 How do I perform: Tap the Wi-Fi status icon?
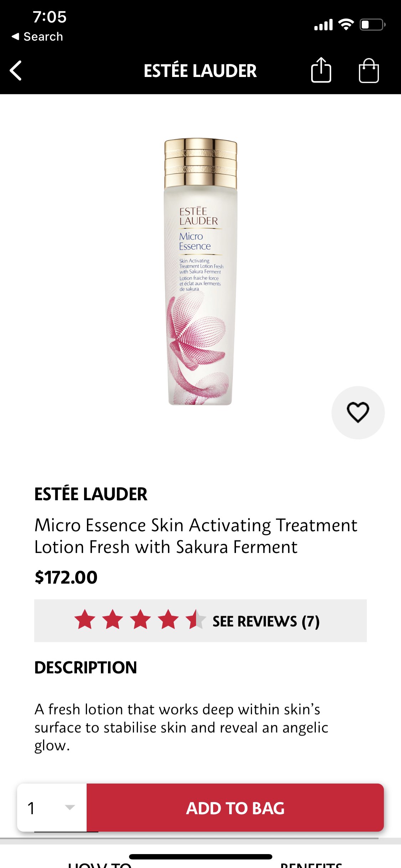point(346,25)
